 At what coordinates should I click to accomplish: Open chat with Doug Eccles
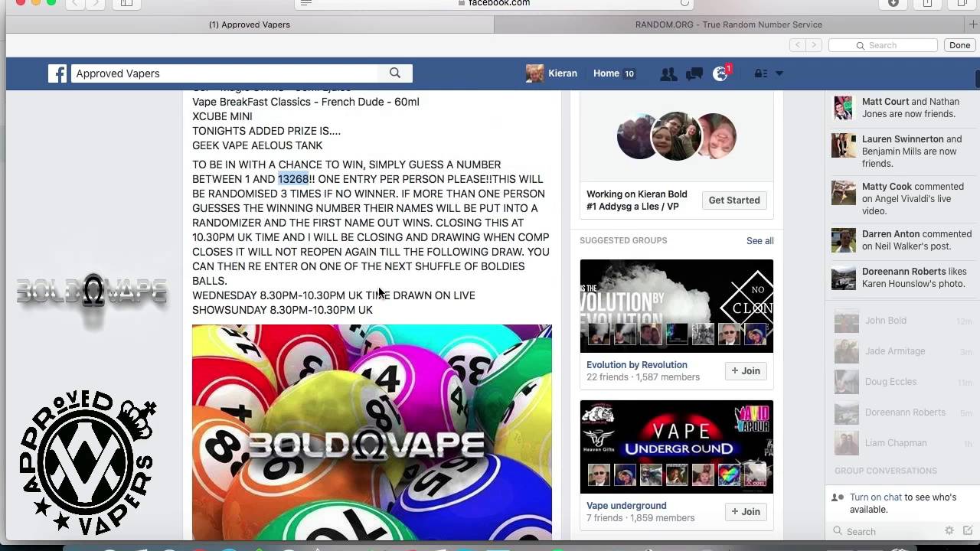point(902,382)
